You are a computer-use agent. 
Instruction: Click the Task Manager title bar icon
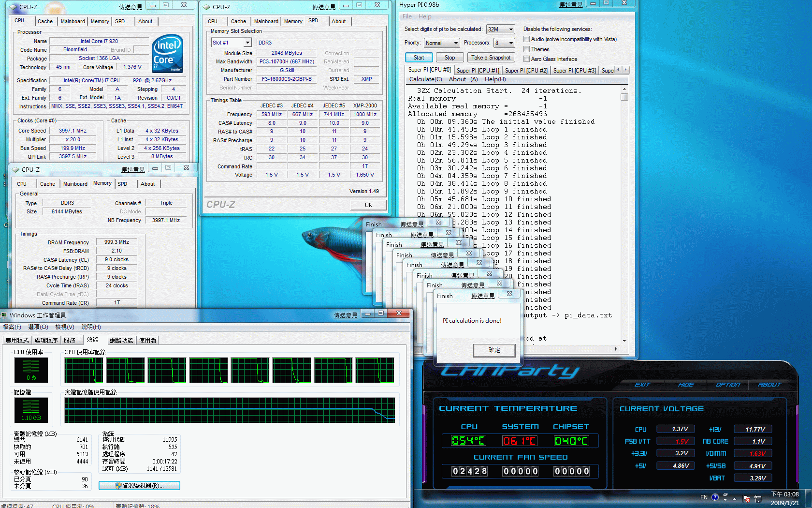click(4, 315)
